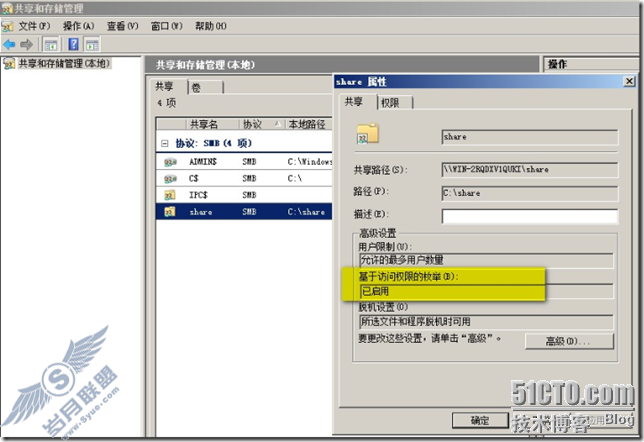Select 共享和存储管理(本地) in the console tree

[64, 64]
